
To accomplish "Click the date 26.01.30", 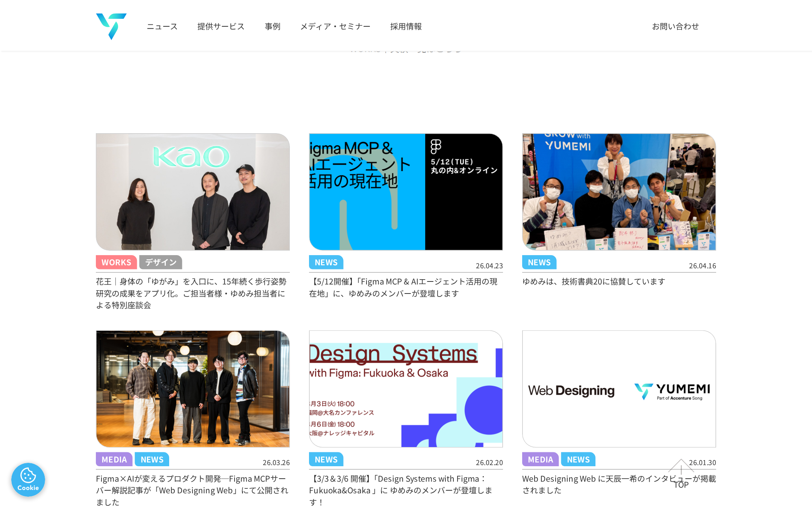I will click(703, 462).
